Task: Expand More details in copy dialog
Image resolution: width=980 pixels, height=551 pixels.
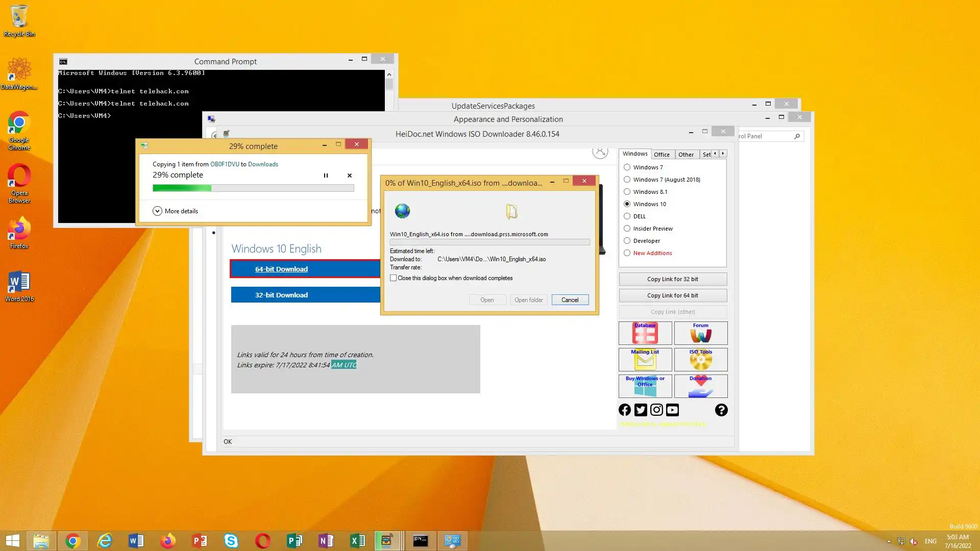Action: point(157,211)
